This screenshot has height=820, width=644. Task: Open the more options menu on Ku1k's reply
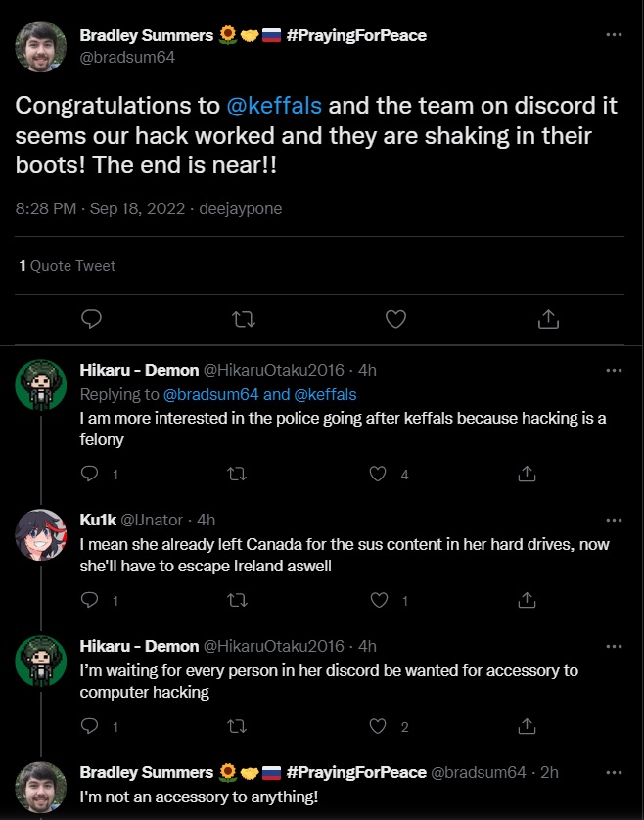pyautogui.click(x=615, y=518)
